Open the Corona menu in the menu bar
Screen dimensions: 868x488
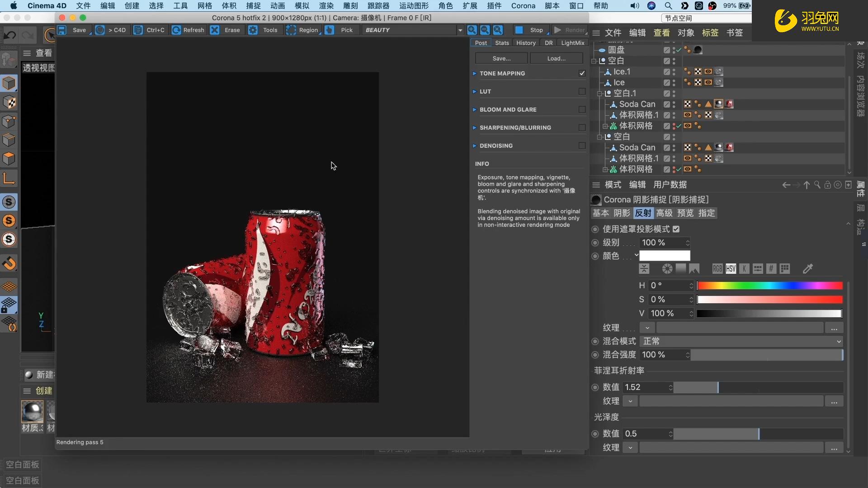[x=523, y=6]
